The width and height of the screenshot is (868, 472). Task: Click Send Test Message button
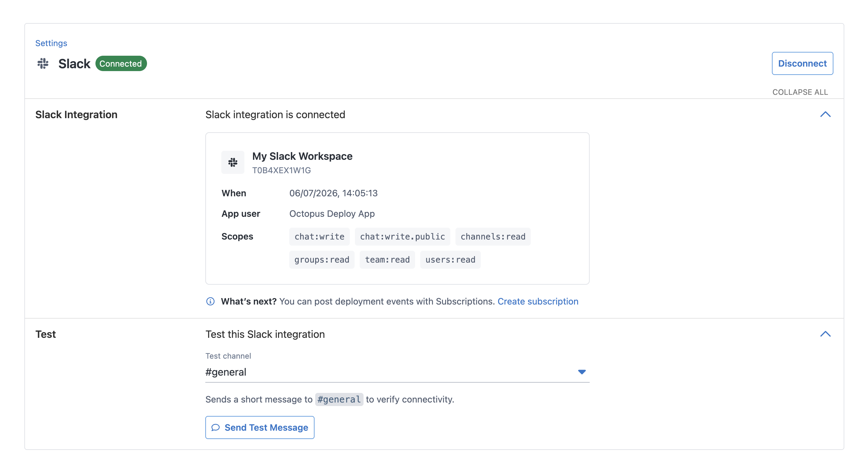tap(260, 427)
